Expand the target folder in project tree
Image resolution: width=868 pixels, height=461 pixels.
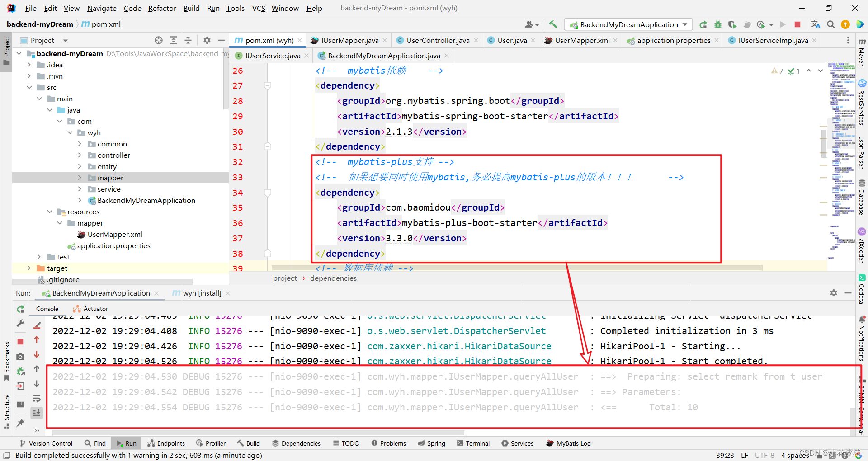(29, 268)
